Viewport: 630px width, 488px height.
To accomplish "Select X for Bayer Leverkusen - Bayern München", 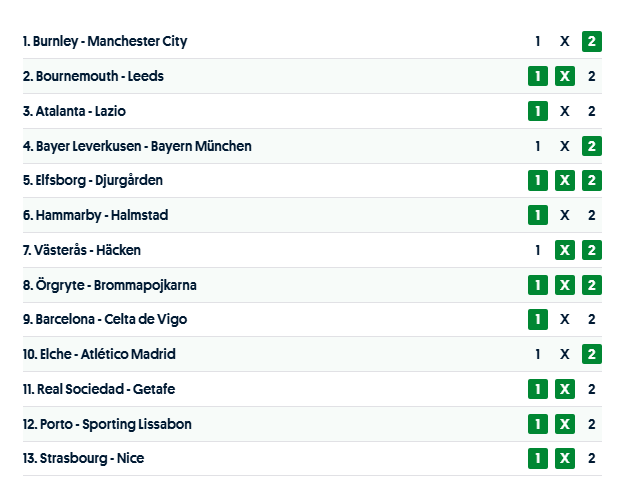I will tap(565, 146).
